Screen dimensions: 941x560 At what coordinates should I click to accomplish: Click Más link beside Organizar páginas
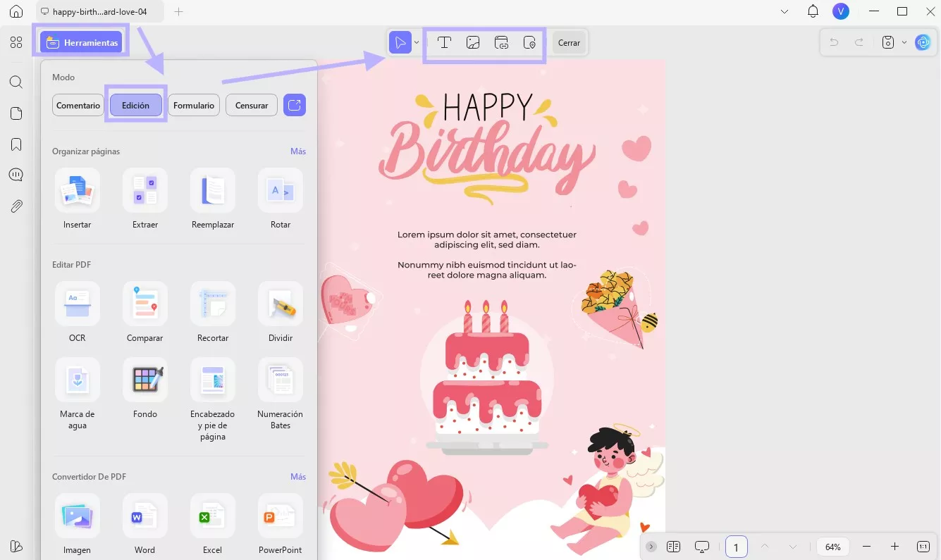(298, 151)
